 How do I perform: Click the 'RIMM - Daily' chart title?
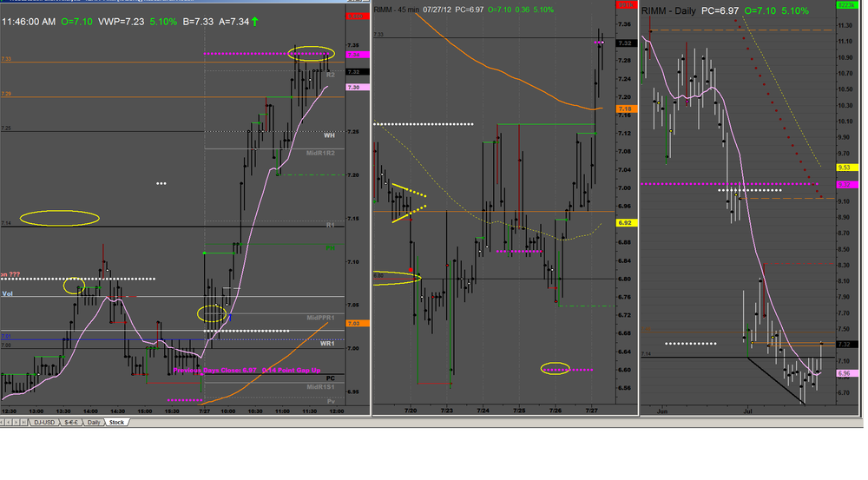668,10
